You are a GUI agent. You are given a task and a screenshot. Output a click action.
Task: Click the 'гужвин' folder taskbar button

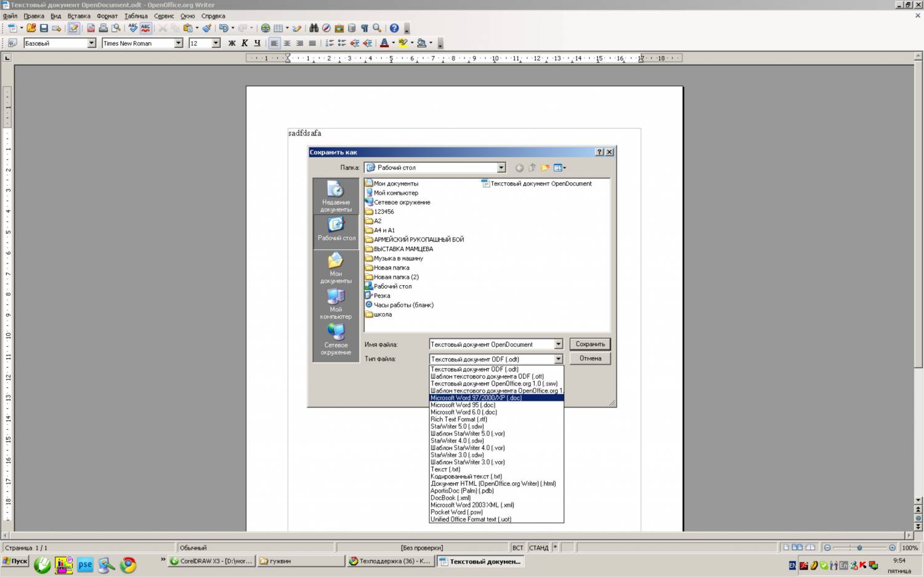(301, 561)
